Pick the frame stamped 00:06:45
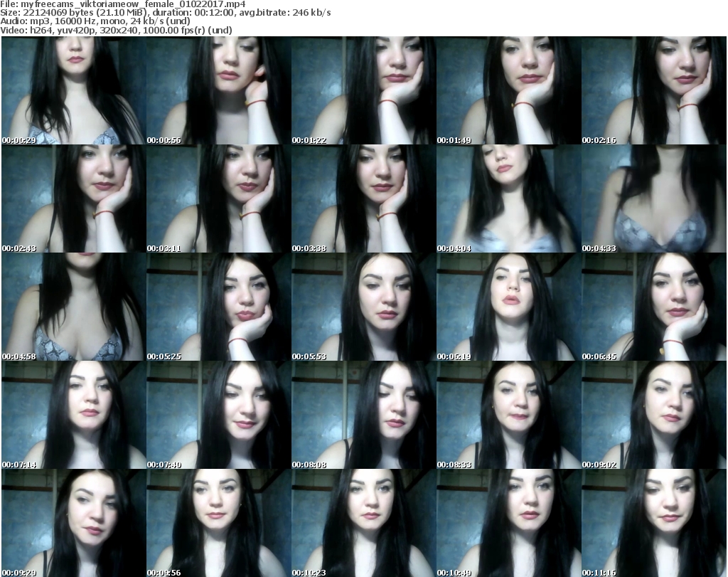 click(654, 307)
